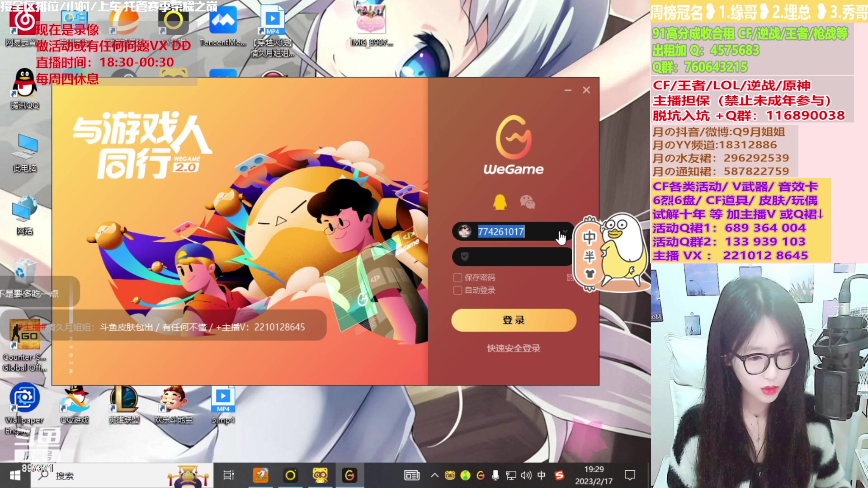Open the Sogou input tray icon
868x488 pixels.
point(559,475)
